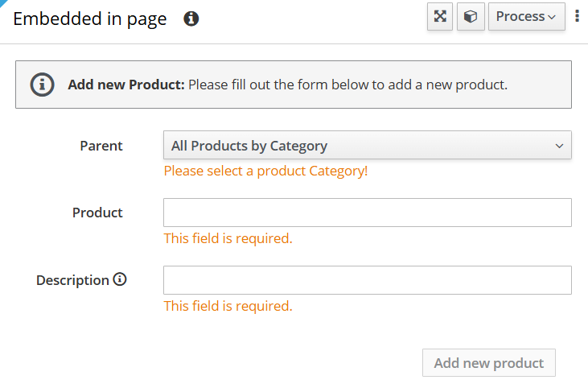Focus the Description text input field
Viewport: 588px width, 384px height.
click(367, 280)
